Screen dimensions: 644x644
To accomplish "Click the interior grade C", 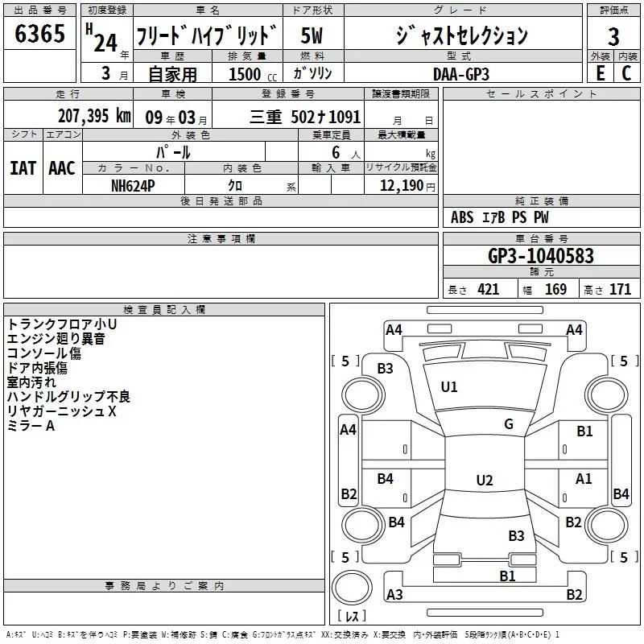I will coord(626,72).
